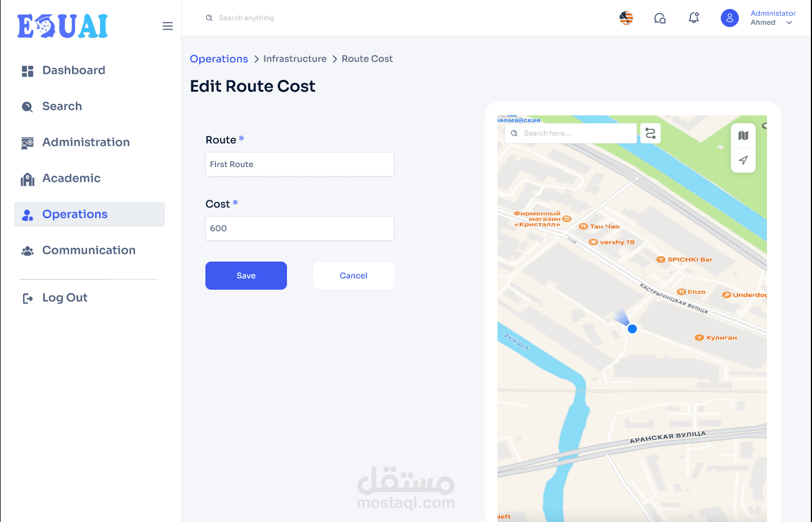Click the Underdog map marker
This screenshot has height=522, width=812.
coord(726,295)
